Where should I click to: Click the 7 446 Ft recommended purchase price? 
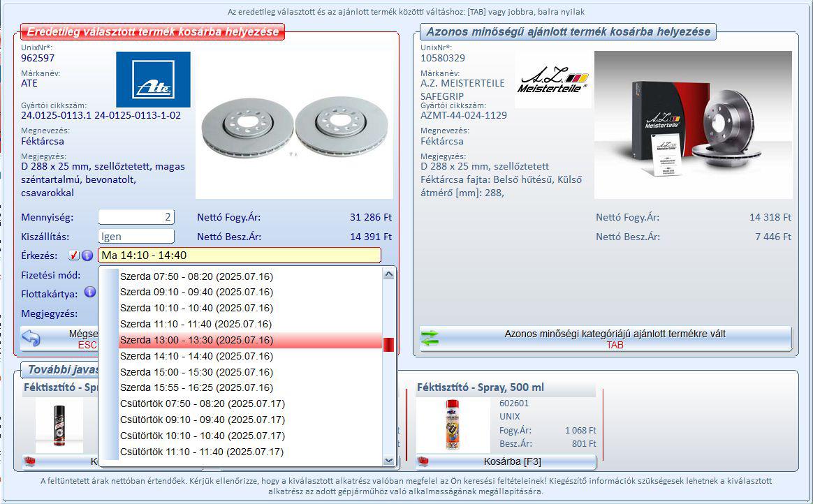click(x=773, y=237)
